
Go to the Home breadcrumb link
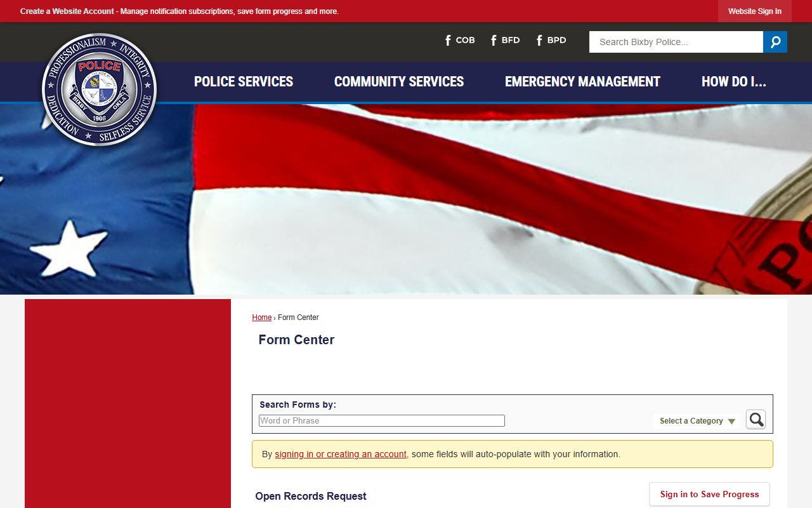coord(261,317)
